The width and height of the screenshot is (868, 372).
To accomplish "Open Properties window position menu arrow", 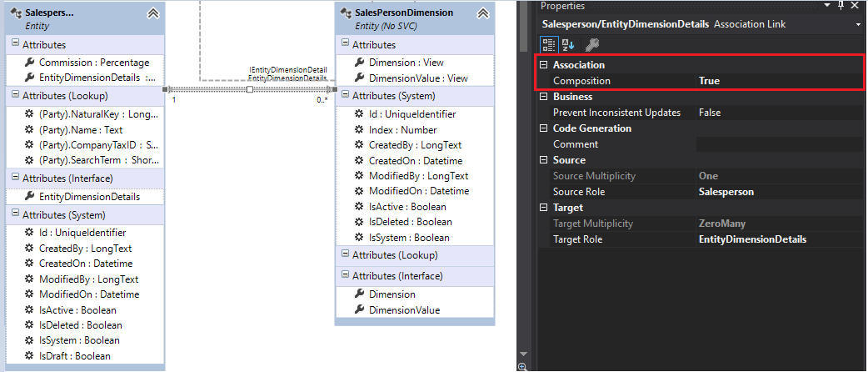I will pyautogui.click(x=828, y=5).
